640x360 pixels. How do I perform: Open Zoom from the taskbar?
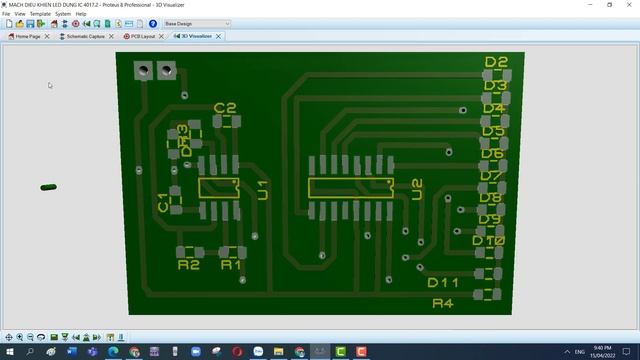[x=196, y=351]
